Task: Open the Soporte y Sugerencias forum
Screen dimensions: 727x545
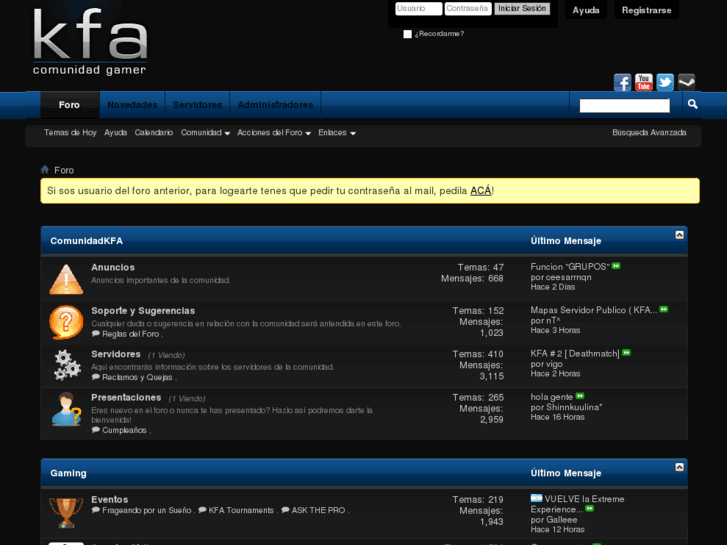Action: click(x=143, y=311)
